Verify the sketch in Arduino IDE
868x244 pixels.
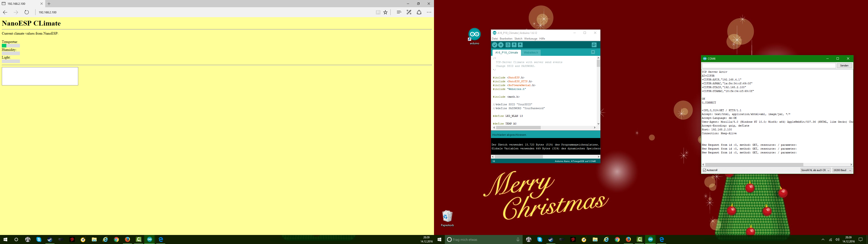pos(495,45)
